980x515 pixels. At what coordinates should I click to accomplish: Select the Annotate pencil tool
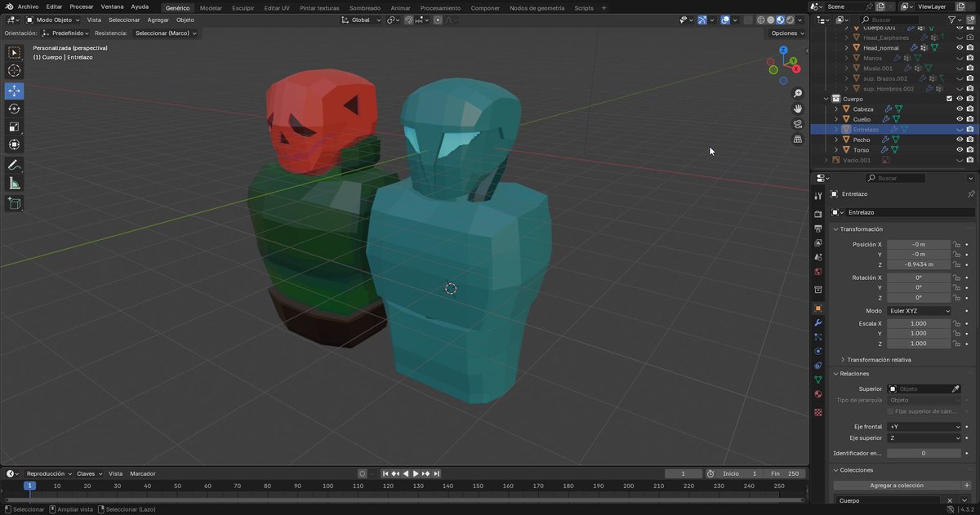tap(15, 165)
